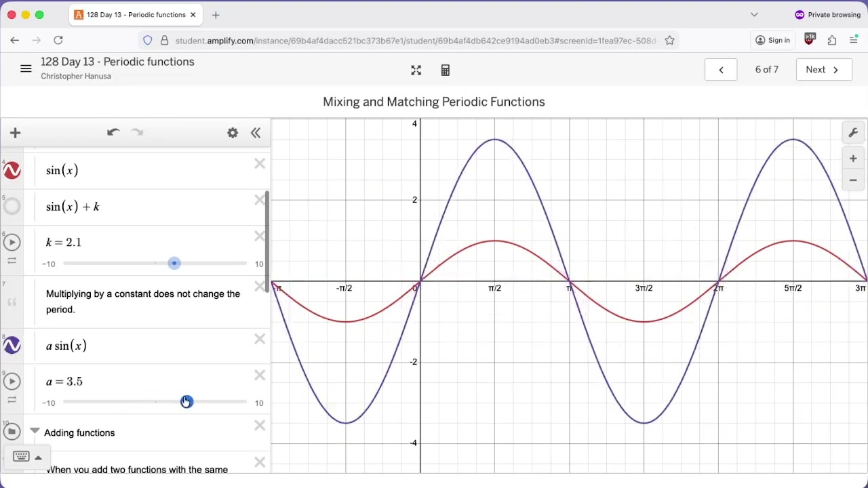Delete the k = 2.1 slider row
Image resolution: width=868 pixels, height=488 pixels.
(260, 236)
